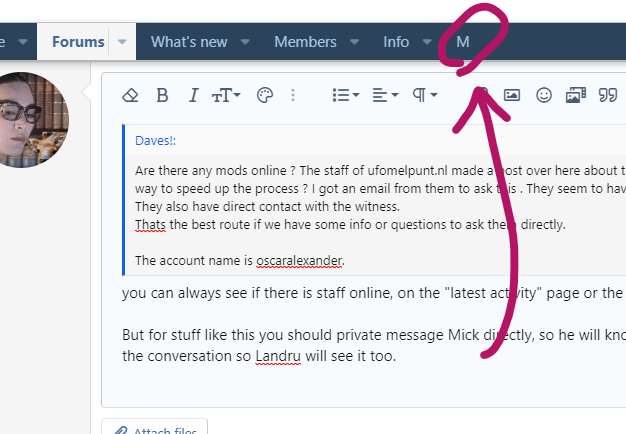Click the user avatar picture
The image size is (626, 434).
tap(30, 118)
